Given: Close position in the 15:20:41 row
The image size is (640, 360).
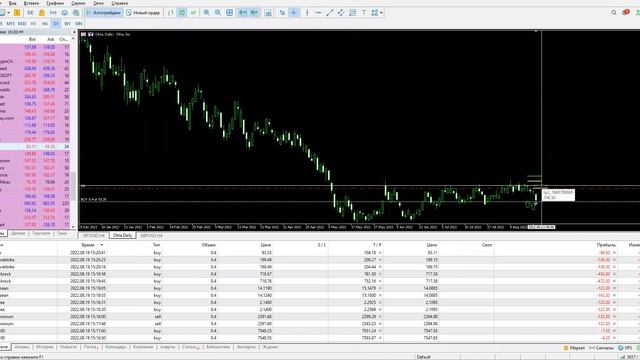Looking at the screenshot, I should pos(614,253).
